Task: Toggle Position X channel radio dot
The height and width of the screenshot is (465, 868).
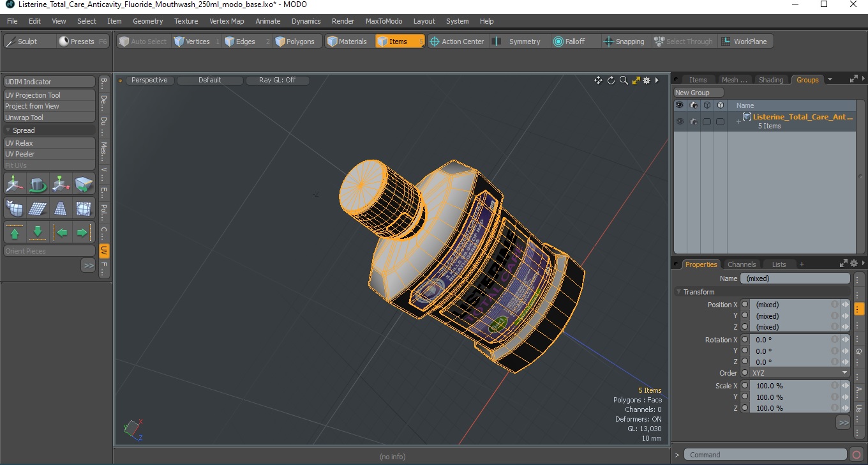Action: [745, 305]
